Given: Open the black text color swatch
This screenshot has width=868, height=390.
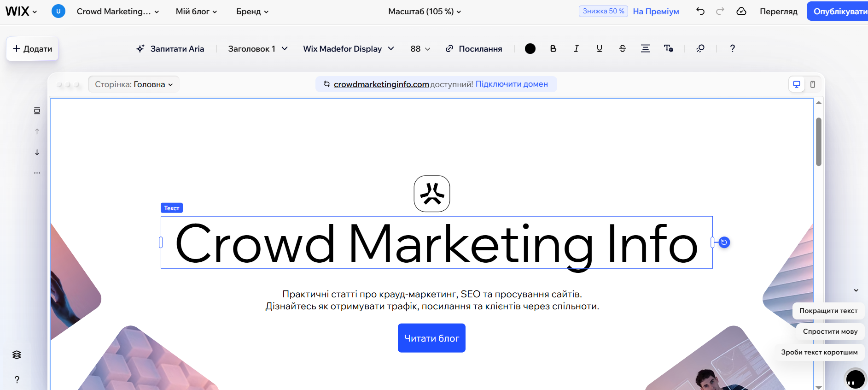Looking at the screenshot, I should [530, 49].
